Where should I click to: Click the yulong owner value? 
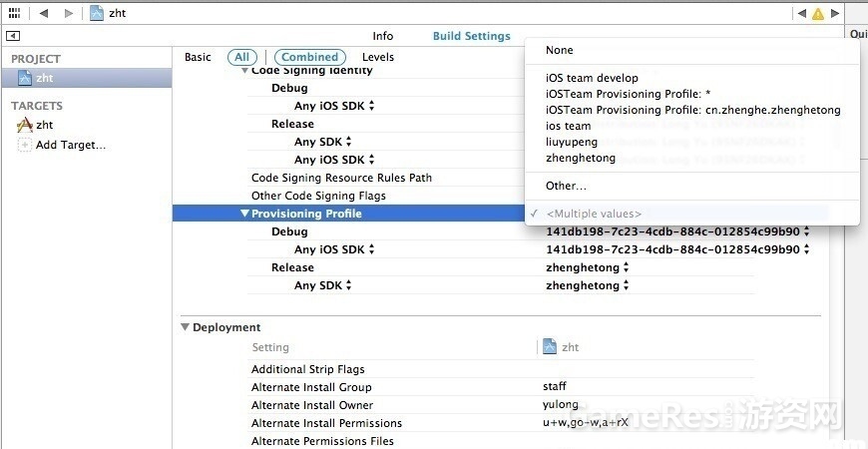pos(561,405)
